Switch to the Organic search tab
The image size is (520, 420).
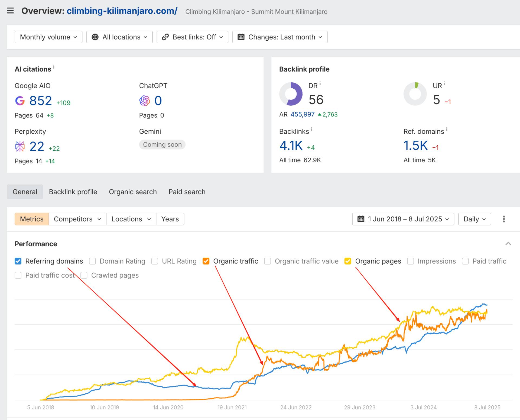pos(133,192)
